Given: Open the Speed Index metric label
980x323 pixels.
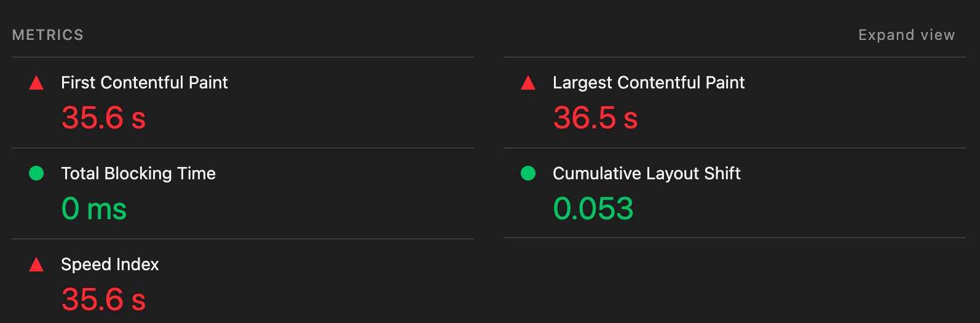Looking at the screenshot, I should [110, 264].
